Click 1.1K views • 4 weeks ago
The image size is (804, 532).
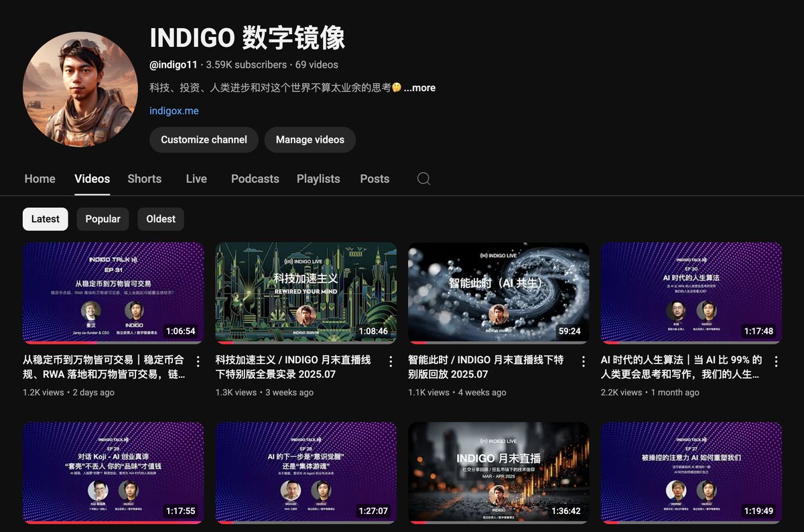[457, 393]
